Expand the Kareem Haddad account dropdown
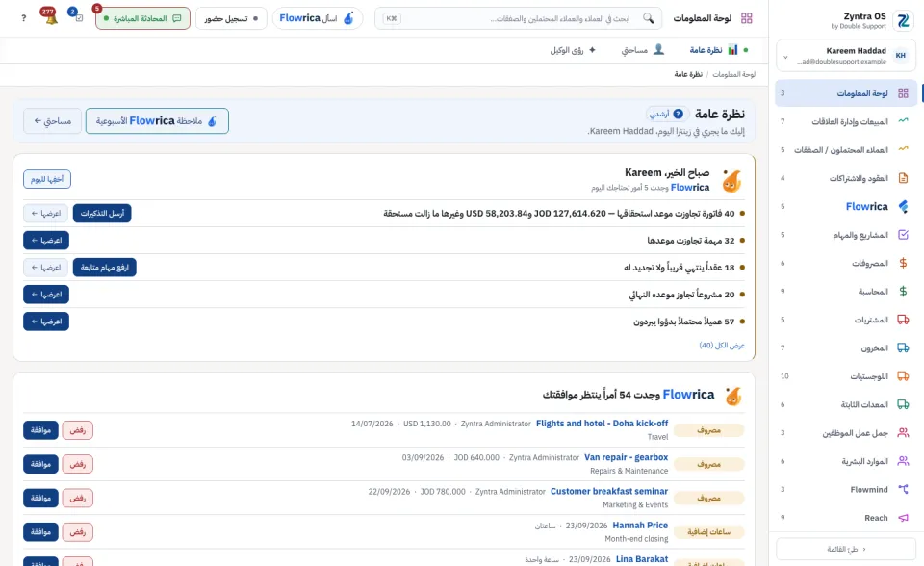The height and width of the screenshot is (566, 924). click(x=785, y=57)
